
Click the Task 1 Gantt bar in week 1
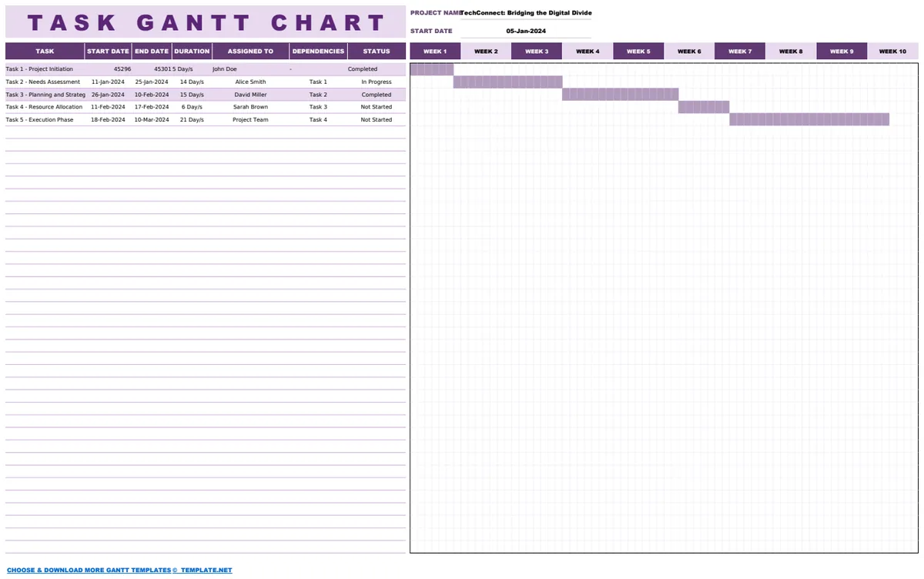432,69
